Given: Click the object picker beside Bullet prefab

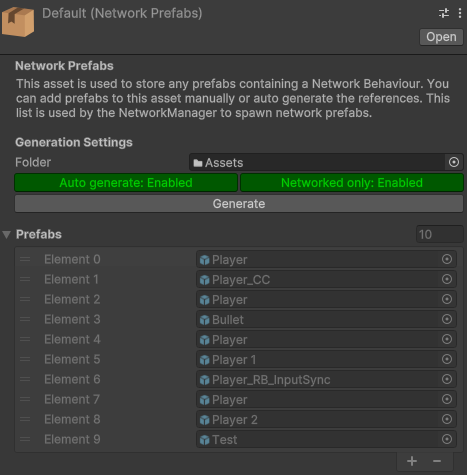Looking at the screenshot, I should (x=447, y=319).
